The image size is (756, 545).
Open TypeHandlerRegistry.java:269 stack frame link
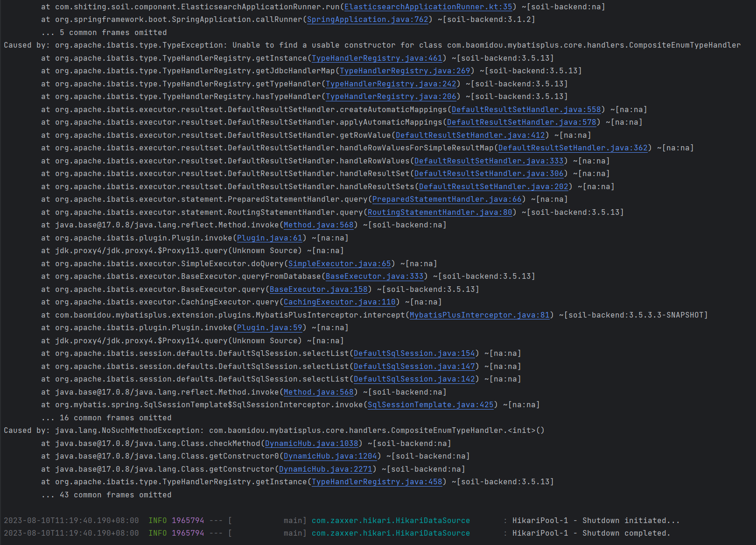[405, 71]
